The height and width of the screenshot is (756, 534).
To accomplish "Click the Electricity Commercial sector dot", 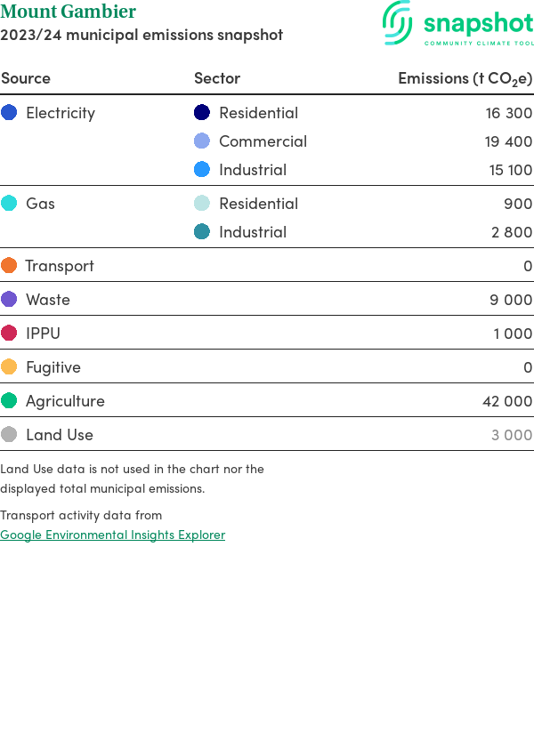I will point(202,141).
